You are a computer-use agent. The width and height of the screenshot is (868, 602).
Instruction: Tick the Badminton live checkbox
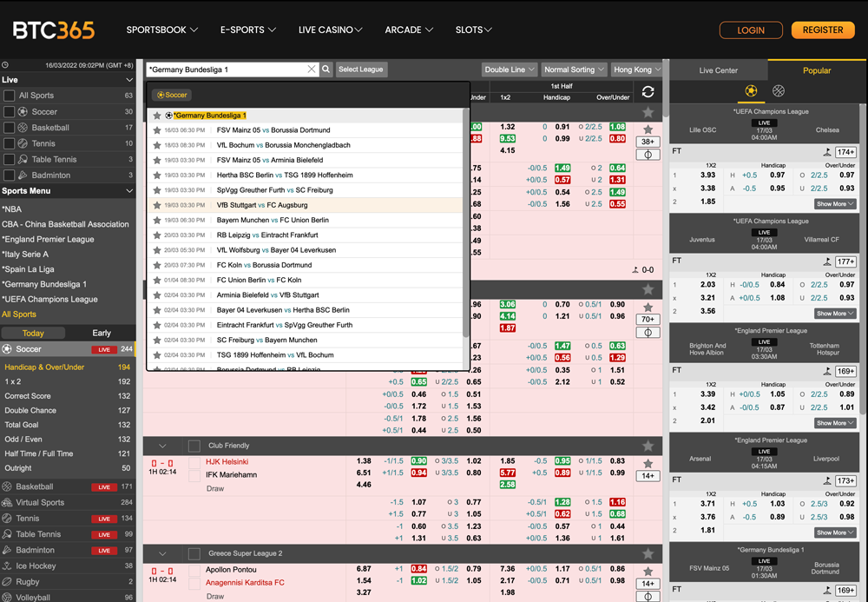[x=9, y=175]
